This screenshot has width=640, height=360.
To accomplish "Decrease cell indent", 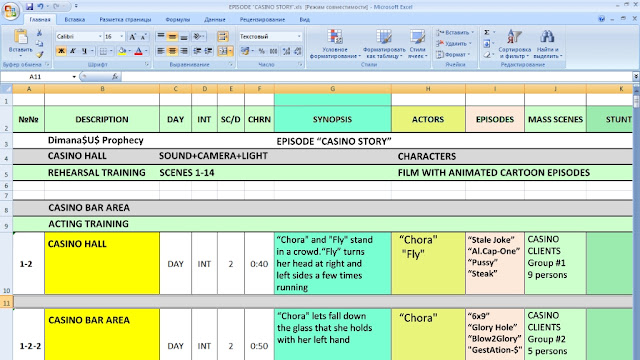I will (197, 51).
